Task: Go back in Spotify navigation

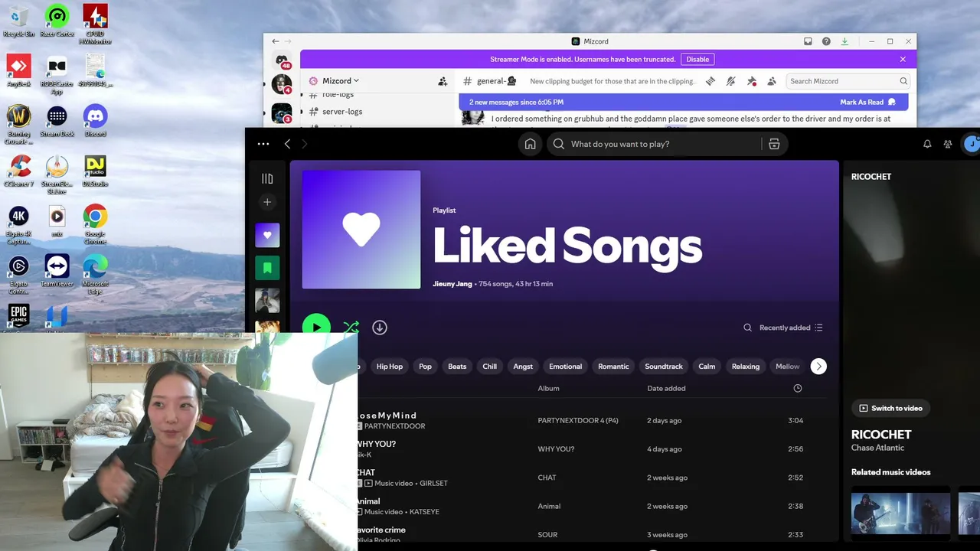Action: tap(287, 144)
